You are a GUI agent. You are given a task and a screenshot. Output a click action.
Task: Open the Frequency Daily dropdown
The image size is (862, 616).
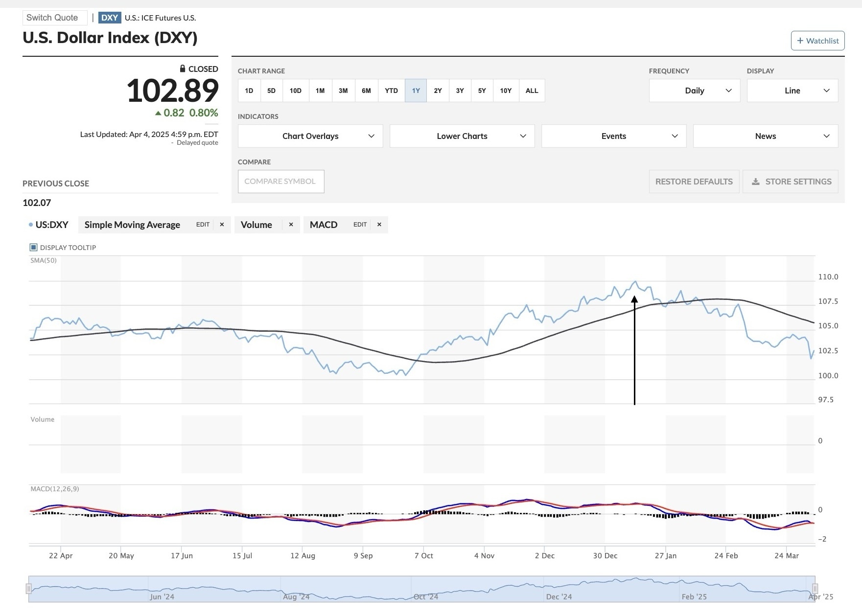[695, 91]
